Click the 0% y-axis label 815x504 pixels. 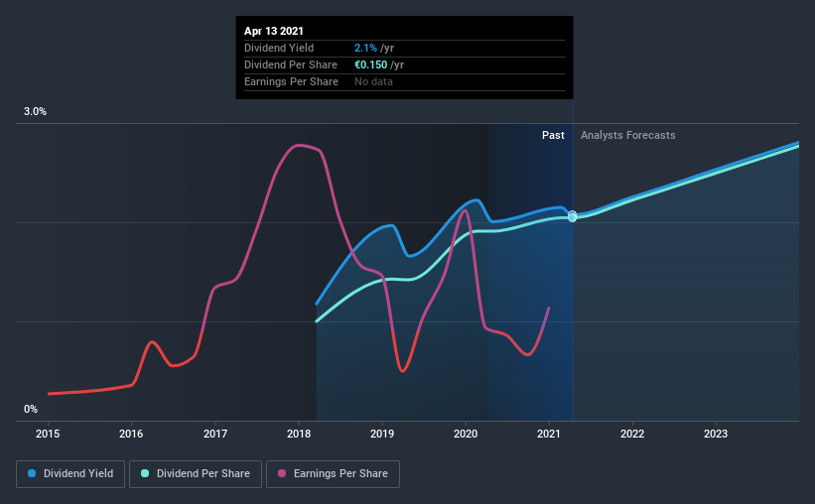[x=31, y=410]
